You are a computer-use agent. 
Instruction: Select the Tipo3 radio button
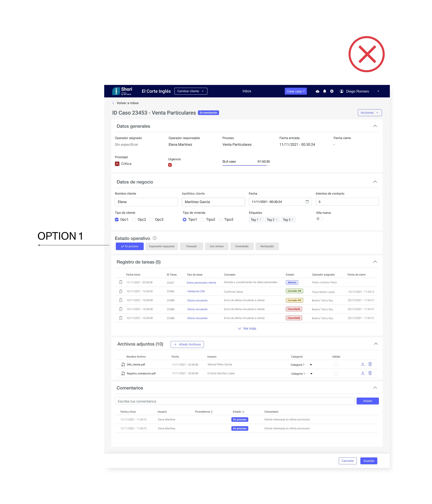[220, 219]
